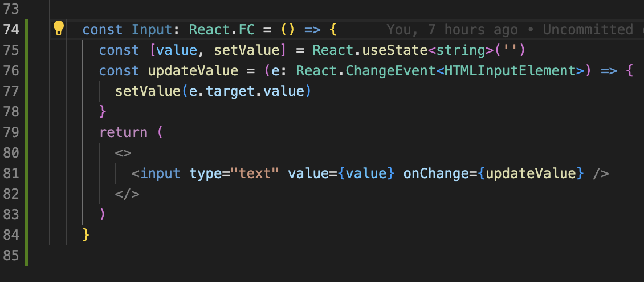
Task: Click the useState call on line 75
Action: click(x=395, y=50)
